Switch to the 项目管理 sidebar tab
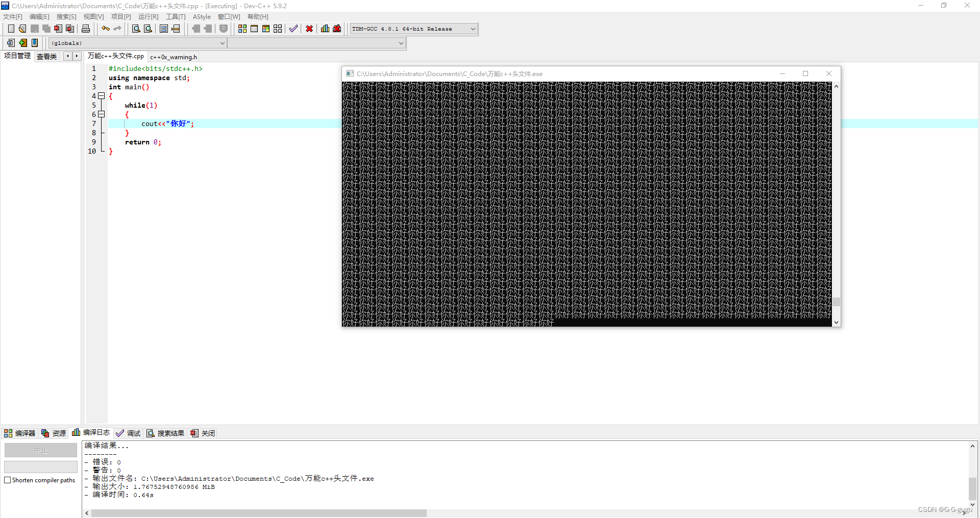The width and height of the screenshot is (980, 518). [17, 56]
